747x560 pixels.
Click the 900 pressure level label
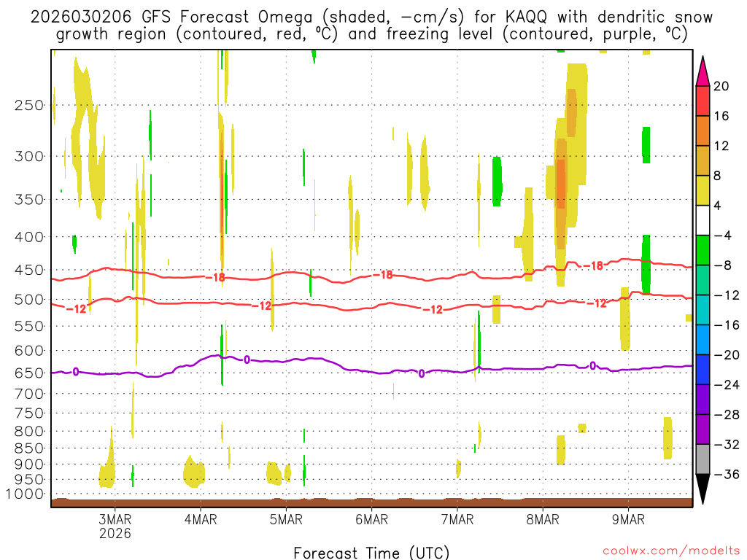point(29,464)
